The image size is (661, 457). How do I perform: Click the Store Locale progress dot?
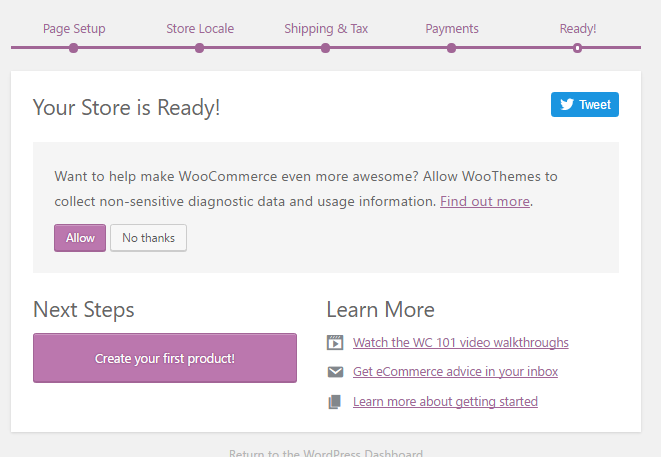(199, 48)
